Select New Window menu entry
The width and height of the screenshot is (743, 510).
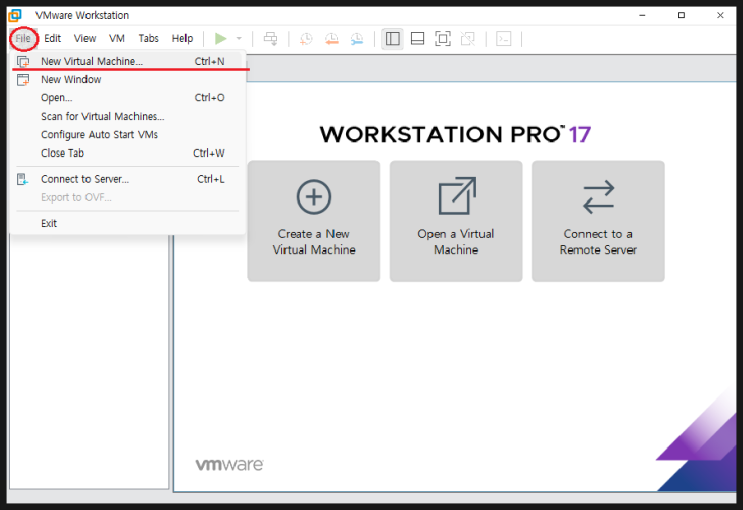tap(127, 80)
